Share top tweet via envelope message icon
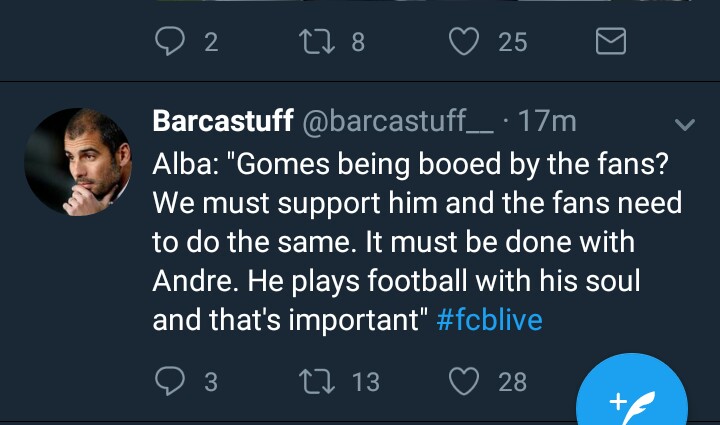 pos(610,42)
